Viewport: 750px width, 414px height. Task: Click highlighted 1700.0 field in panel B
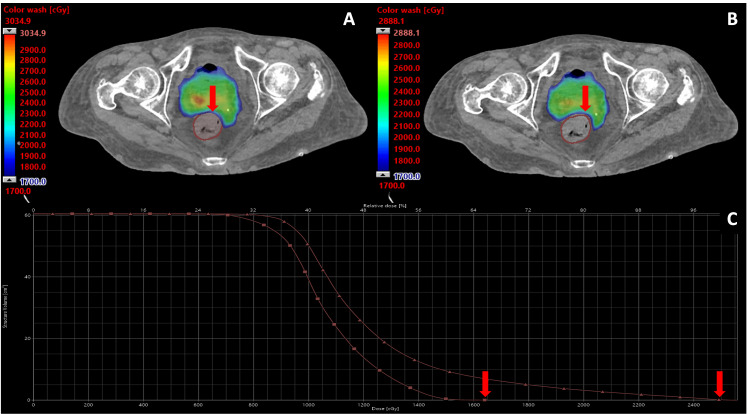click(408, 176)
